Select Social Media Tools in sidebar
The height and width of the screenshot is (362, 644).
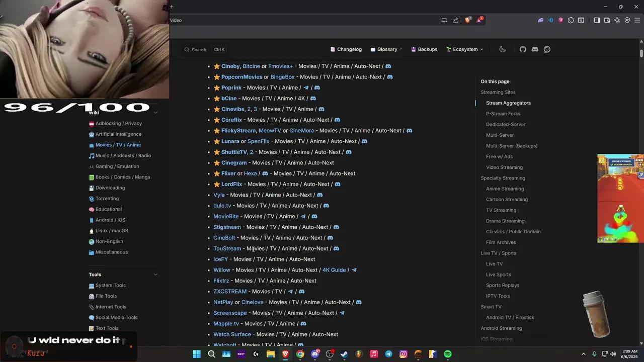tap(113, 318)
